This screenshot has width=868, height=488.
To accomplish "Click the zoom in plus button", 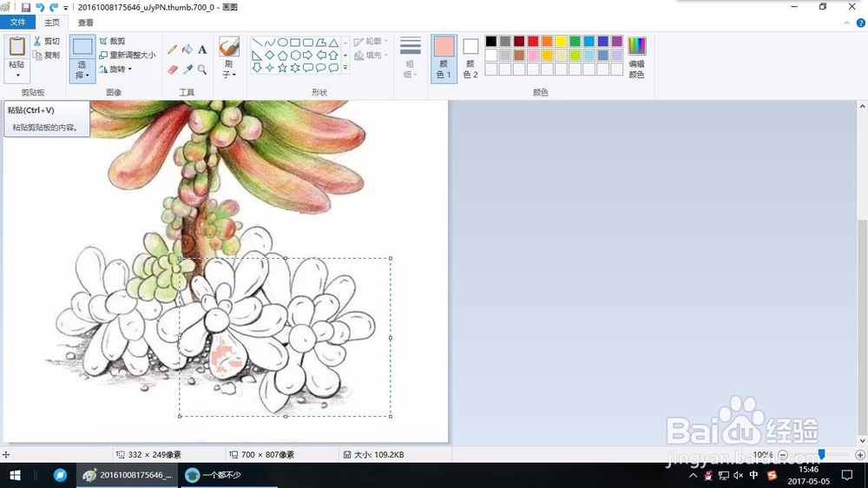I will (859, 455).
